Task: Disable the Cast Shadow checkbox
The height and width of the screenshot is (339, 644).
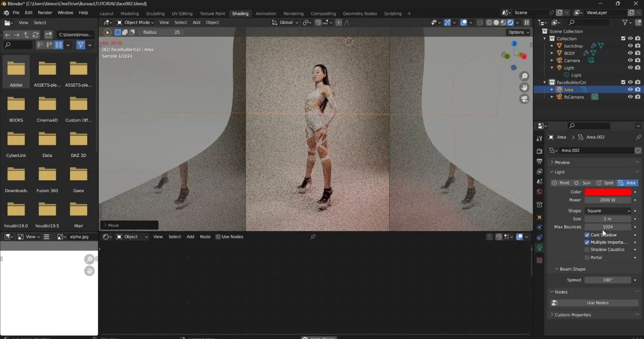Action: coord(587,235)
